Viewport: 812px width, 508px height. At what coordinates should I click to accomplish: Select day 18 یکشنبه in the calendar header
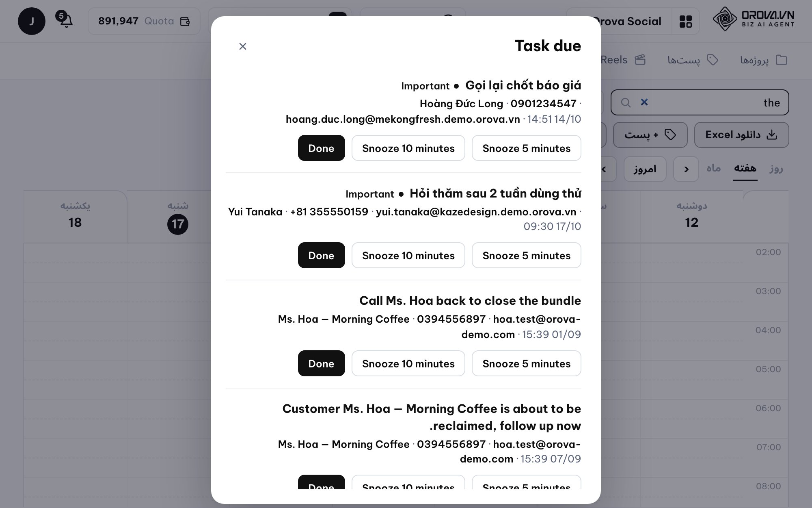(x=75, y=216)
